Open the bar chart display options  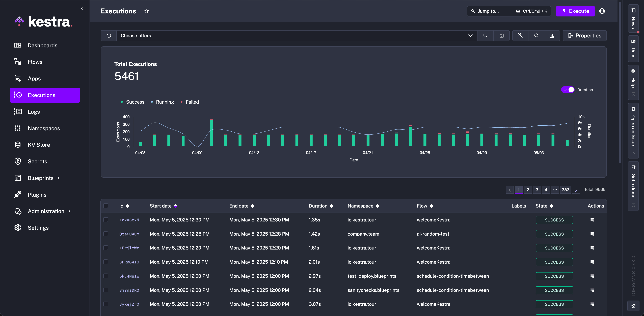[552, 36]
